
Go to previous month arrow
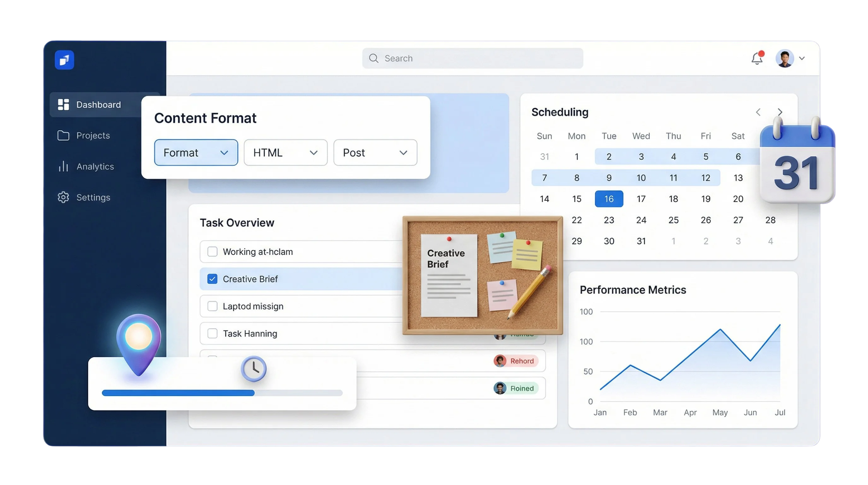[x=758, y=112]
